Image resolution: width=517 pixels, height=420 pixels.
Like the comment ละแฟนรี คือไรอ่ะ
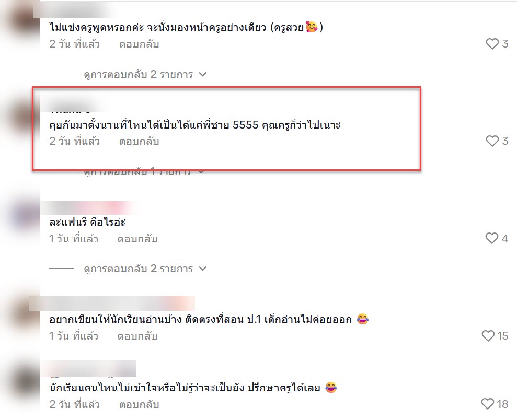tap(491, 238)
